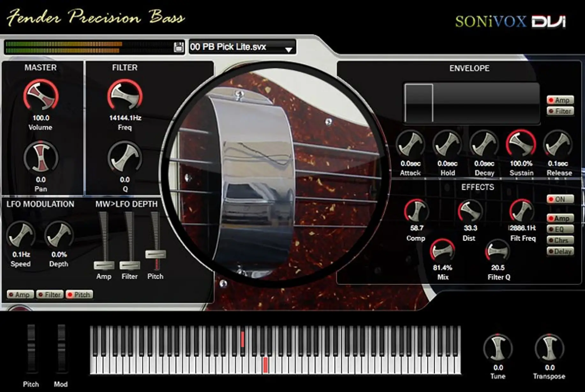This screenshot has width=585, height=392.
Task: Click the SONiVOX DVI logo
Action: pos(510,21)
